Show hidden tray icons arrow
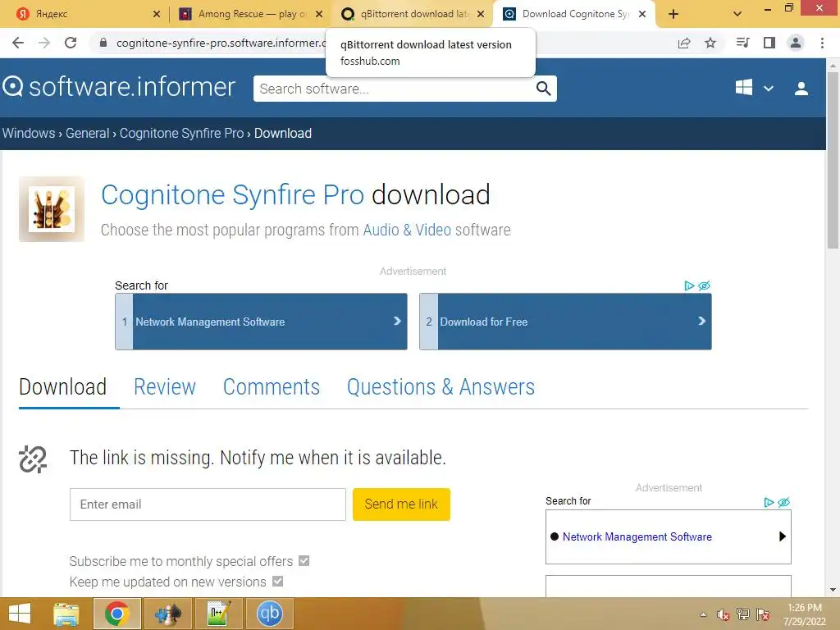Image resolution: width=840 pixels, height=630 pixels. click(703, 614)
